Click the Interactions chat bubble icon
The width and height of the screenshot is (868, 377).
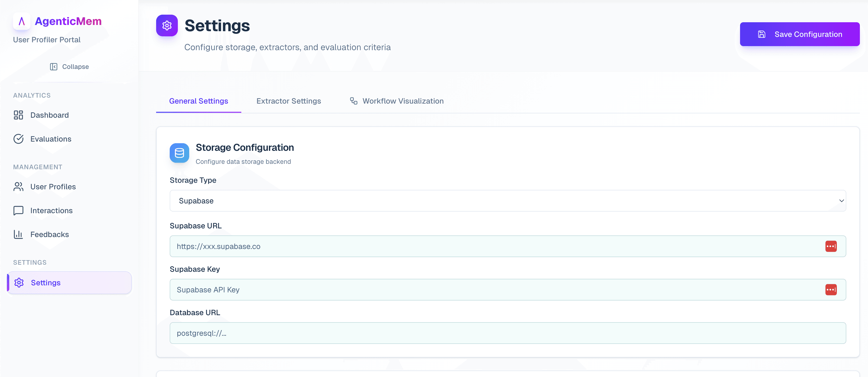(18, 210)
